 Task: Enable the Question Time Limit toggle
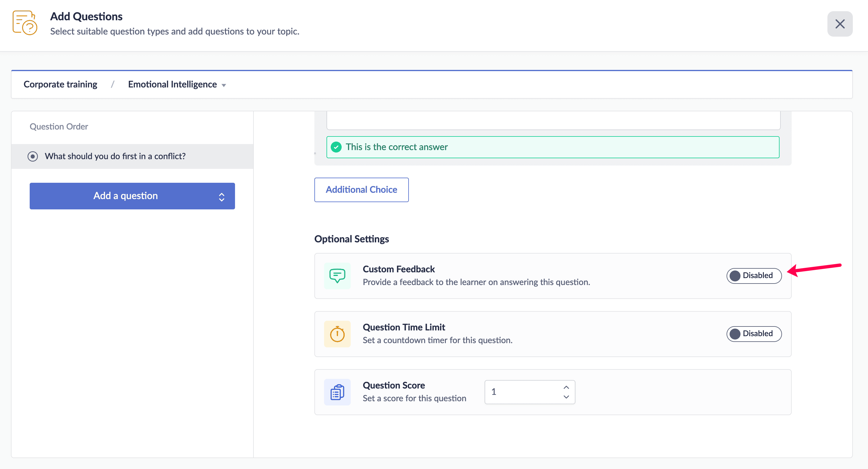point(754,334)
